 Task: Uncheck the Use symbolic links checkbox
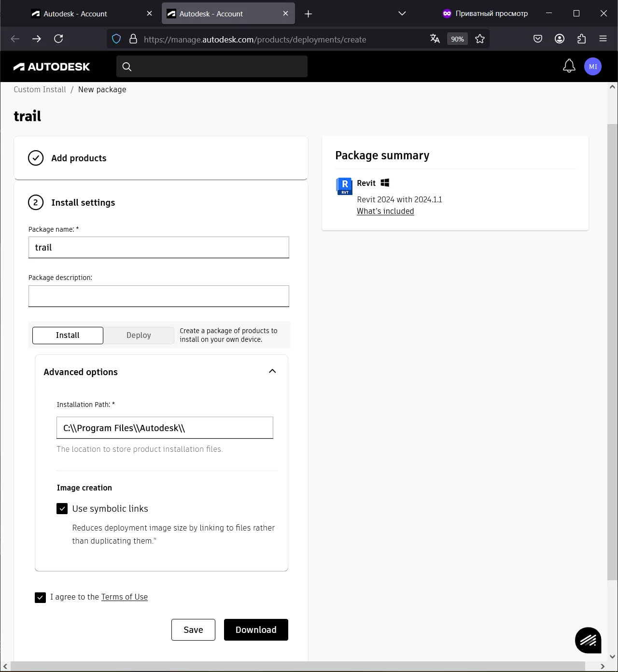(62, 509)
